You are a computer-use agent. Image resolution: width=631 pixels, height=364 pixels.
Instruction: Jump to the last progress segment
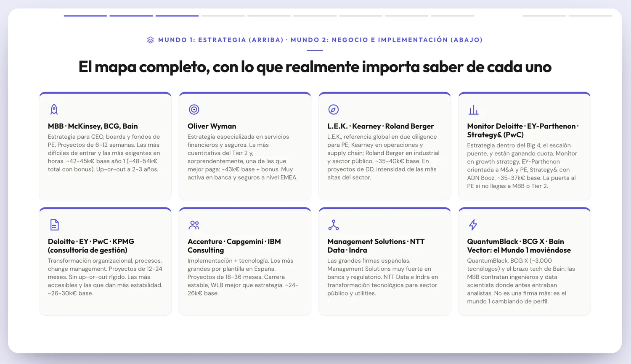[590, 16]
